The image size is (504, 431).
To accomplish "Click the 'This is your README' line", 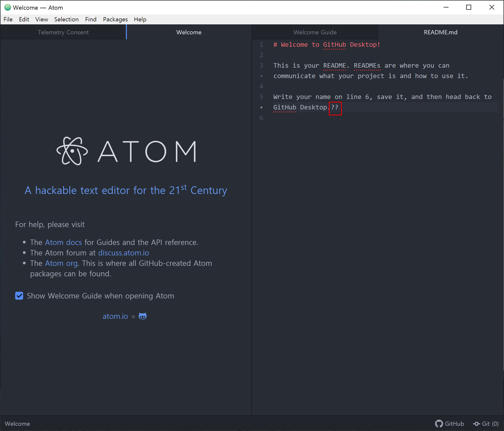I will (x=361, y=65).
